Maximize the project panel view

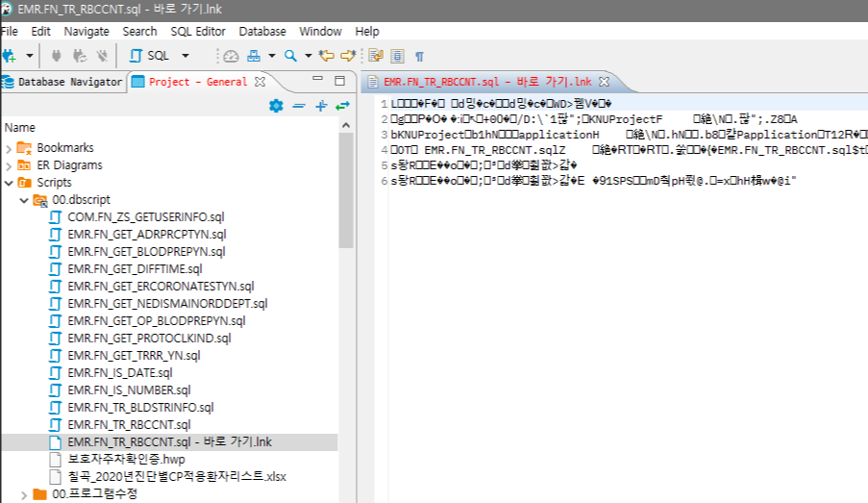tap(340, 81)
